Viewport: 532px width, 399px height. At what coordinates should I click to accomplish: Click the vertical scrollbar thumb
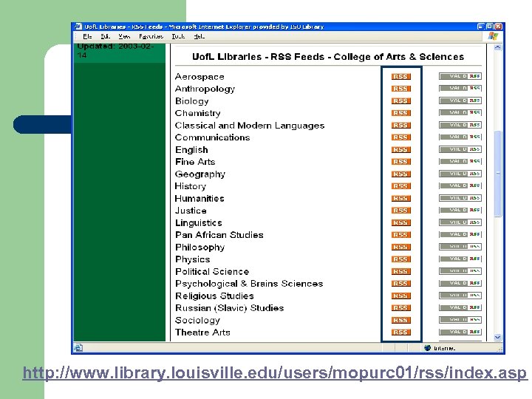[x=498, y=174]
